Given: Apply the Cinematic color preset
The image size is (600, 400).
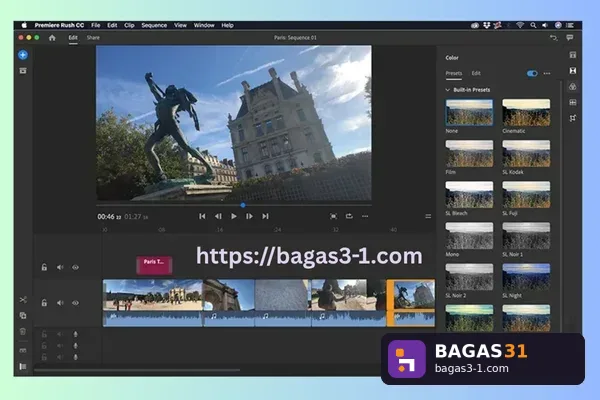Looking at the screenshot, I should coord(526,113).
